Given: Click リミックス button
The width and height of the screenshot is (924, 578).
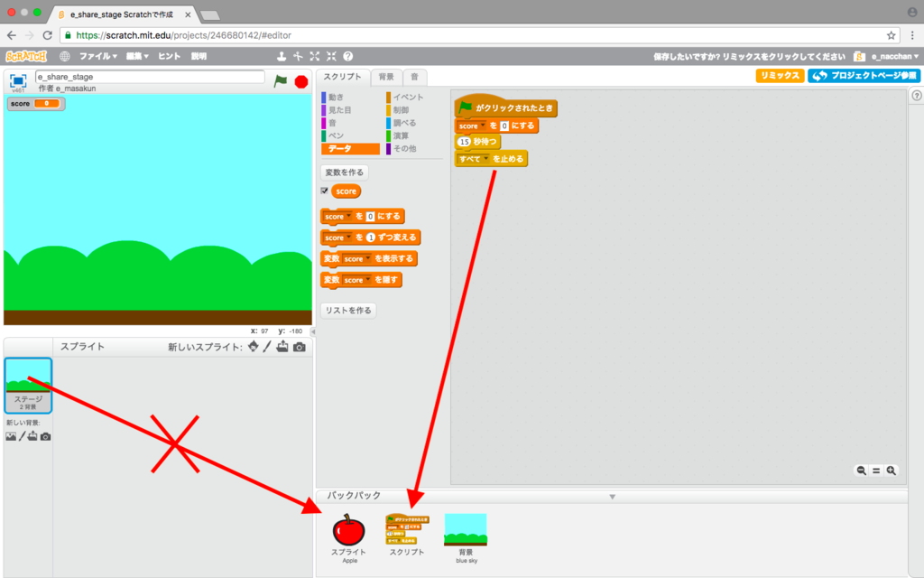Looking at the screenshot, I should click(x=780, y=76).
